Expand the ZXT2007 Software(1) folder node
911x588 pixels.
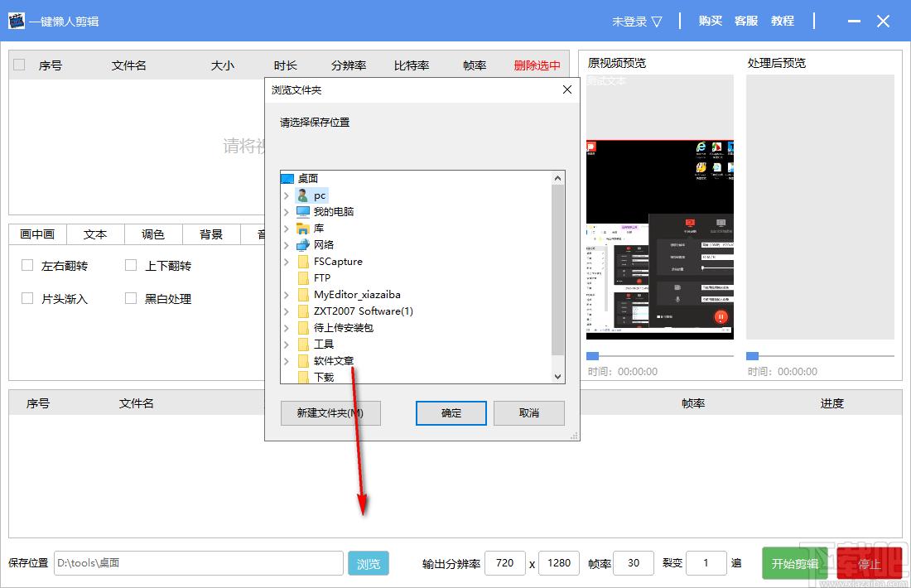(x=286, y=311)
